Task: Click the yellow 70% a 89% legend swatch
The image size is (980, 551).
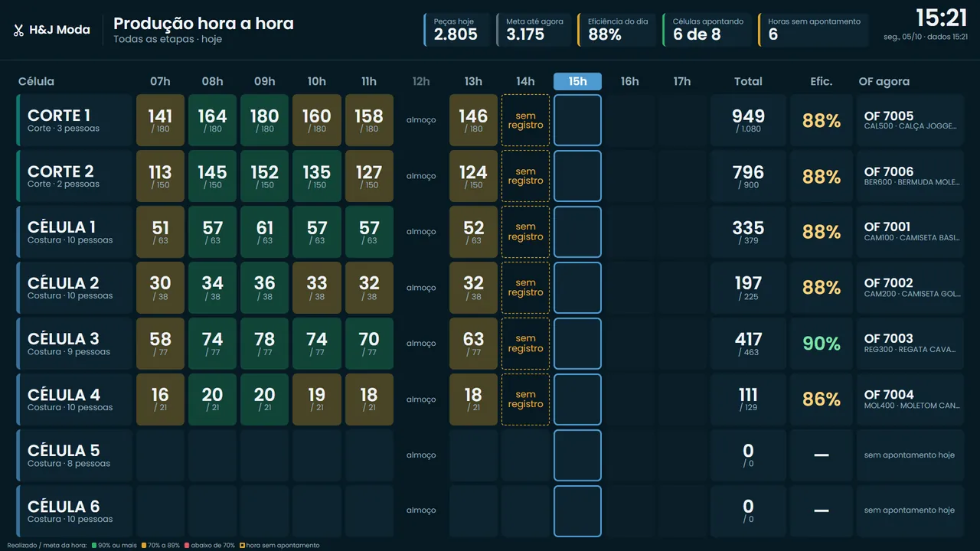Action: pyautogui.click(x=144, y=546)
